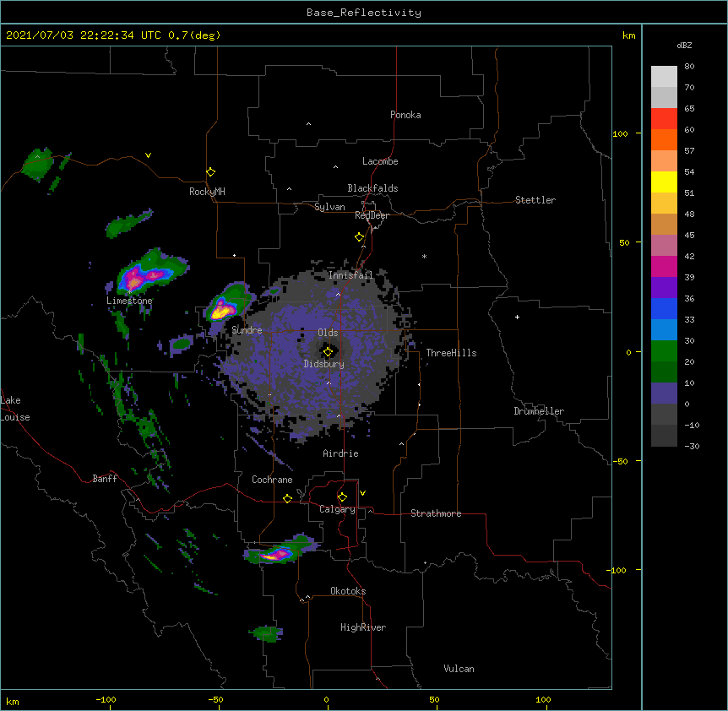Viewport: 728px width, 711px height.
Task: Click the 50 tick on the horizontal km axis
Action: pyautogui.click(x=434, y=700)
